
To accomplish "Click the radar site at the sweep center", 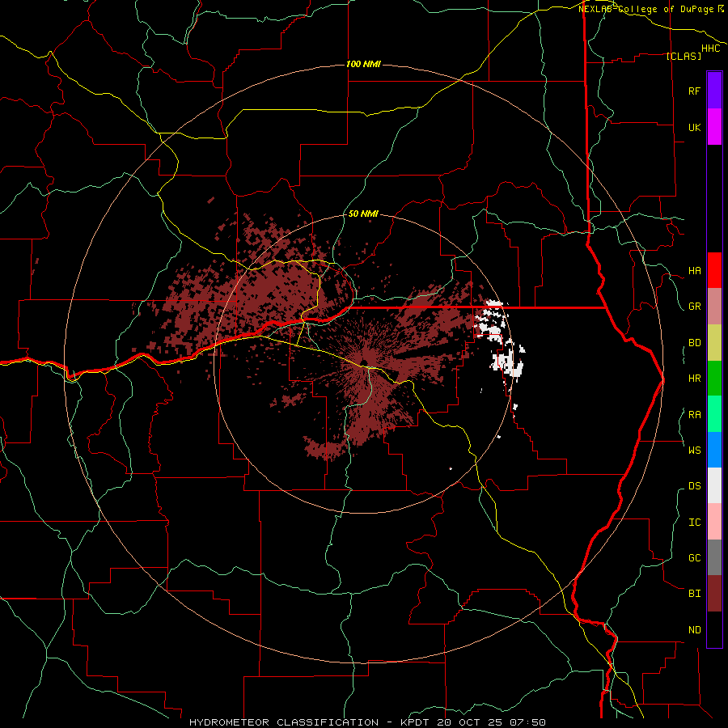I will click(x=364, y=363).
